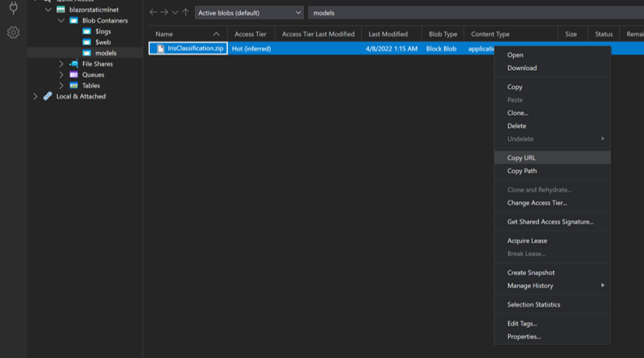This screenshot has height=358, width=644.
Task: Navigate forward with the right arrow
Action: pyautogui.click(x=164, y=12)
